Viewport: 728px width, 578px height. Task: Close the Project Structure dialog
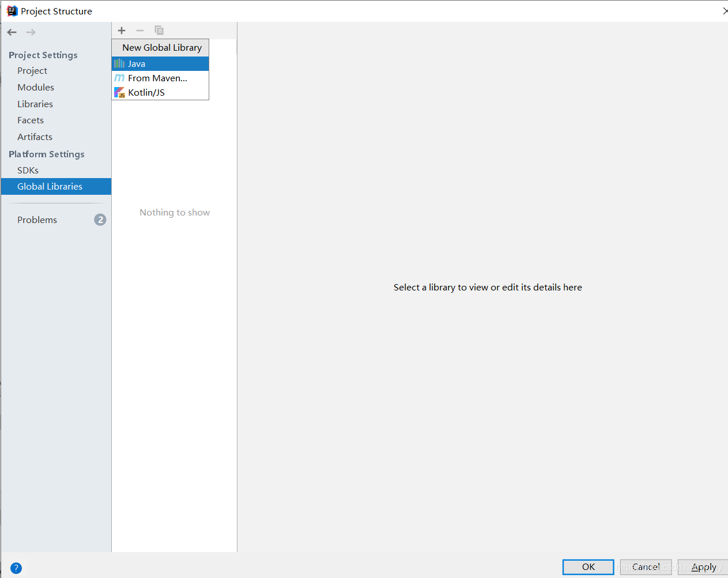(x=725, y=11)
